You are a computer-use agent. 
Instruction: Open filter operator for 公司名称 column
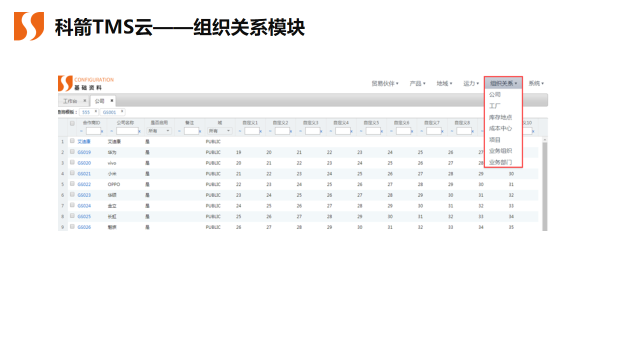click(x=111, y=131)
